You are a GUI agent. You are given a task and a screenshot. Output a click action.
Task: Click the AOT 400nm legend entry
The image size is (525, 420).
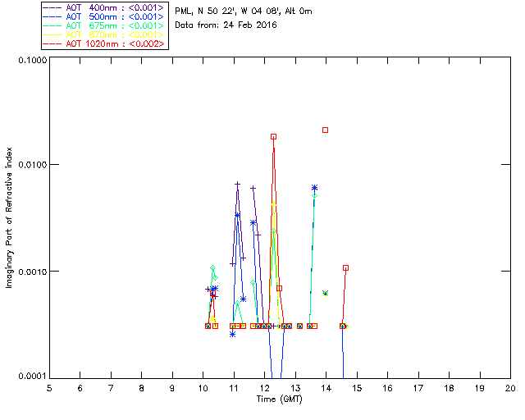tap(104, 7)
